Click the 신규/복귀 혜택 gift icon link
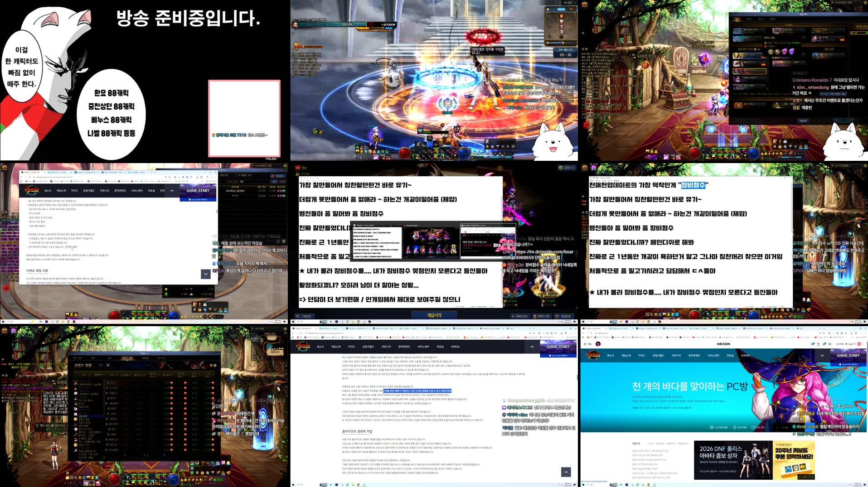The width and height of the screenshot is (868, 487). tap(718, 427)
